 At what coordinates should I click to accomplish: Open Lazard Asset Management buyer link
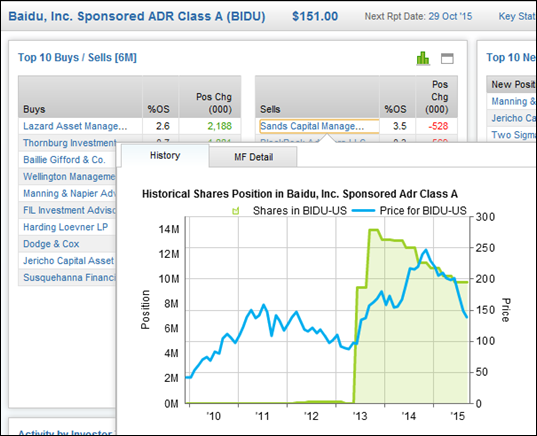[75, 126]
